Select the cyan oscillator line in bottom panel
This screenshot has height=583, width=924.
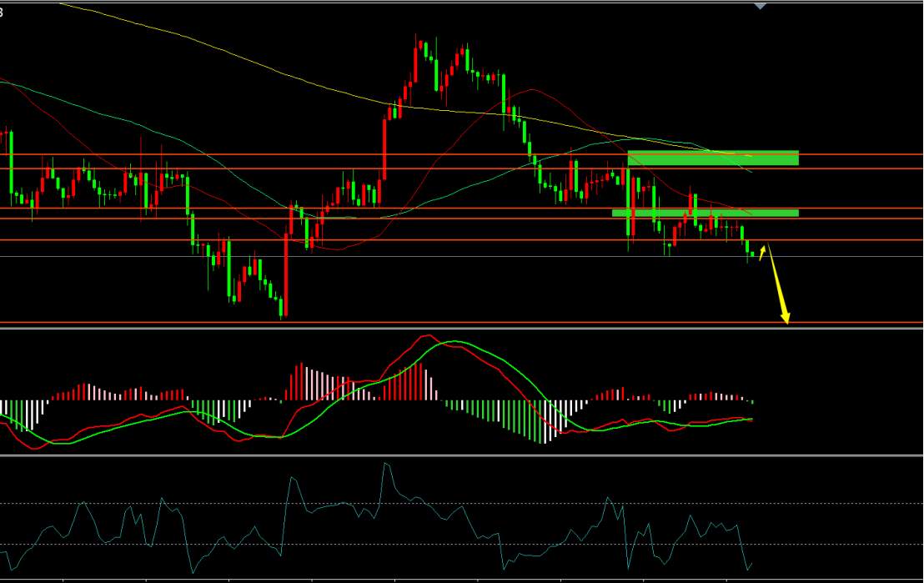pyautogui.click(x=376, y=519)
